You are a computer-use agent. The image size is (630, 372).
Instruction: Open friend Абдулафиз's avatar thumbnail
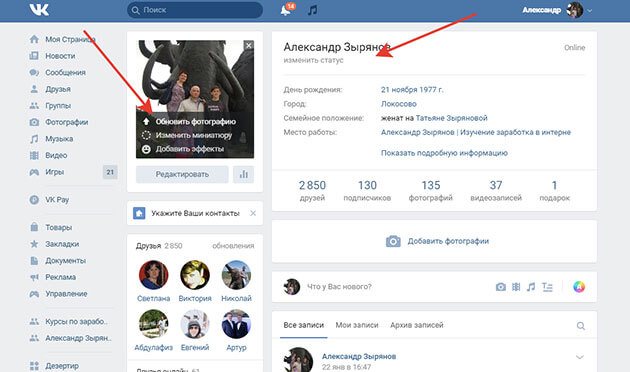tap(153, 324)
